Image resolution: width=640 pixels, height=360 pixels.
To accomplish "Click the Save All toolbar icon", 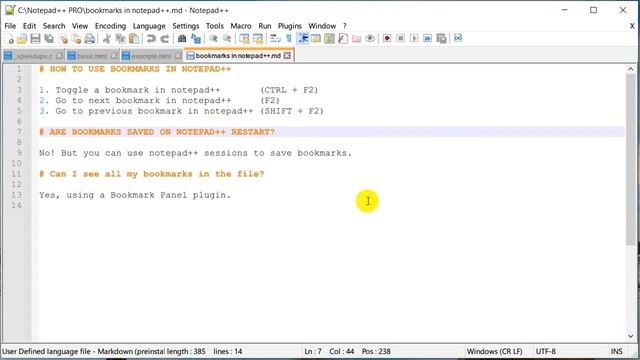I will click(x=49, y=39).
